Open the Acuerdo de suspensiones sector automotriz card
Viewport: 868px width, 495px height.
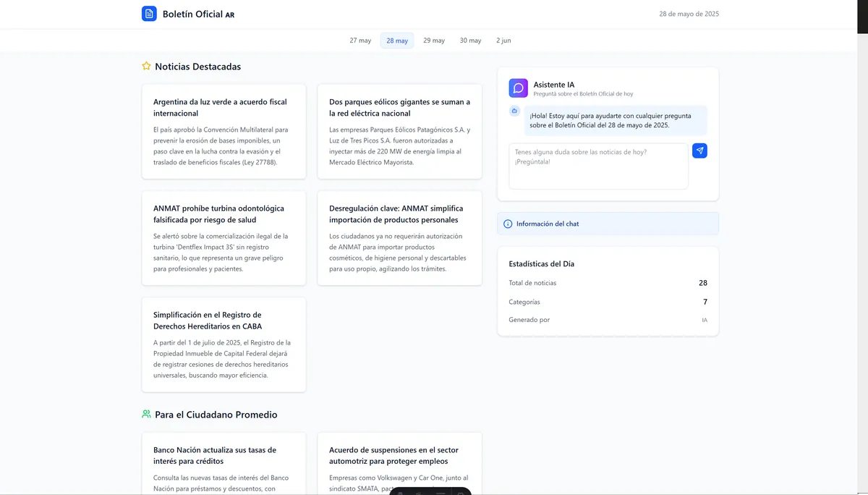(399, 464)
